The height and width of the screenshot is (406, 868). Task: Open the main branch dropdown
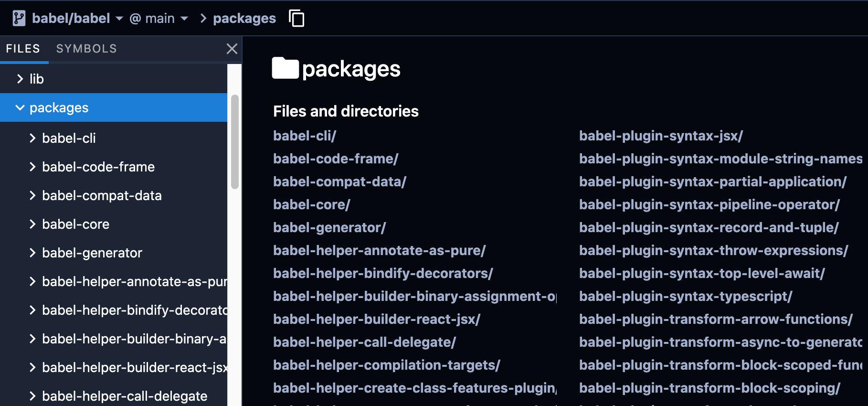(159, 19)
